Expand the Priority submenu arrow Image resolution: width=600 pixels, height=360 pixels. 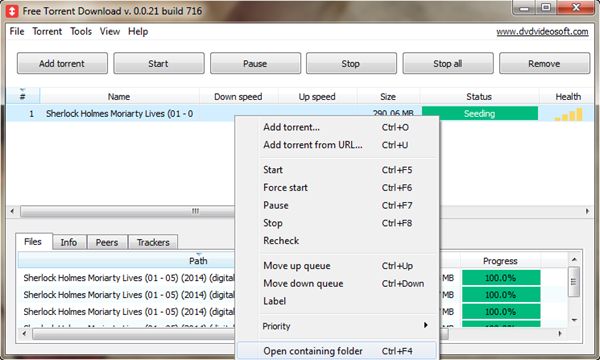click(426, 326)
